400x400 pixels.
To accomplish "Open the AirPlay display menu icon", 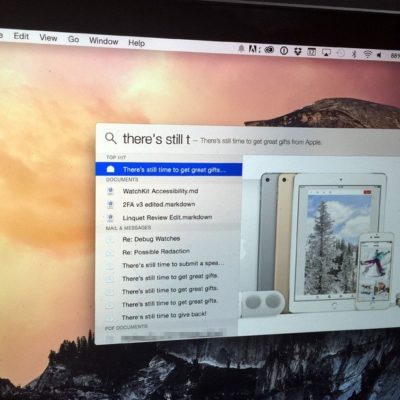I will tap(326, 53).
